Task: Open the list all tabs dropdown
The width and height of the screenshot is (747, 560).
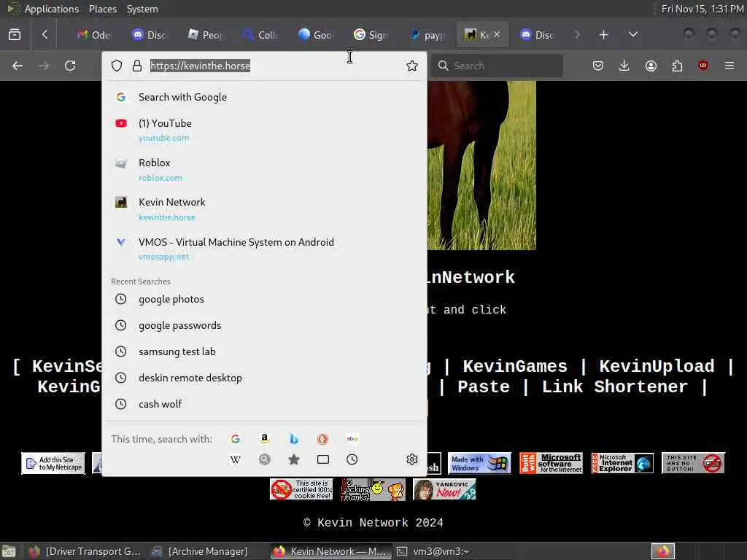Action: click(x=633, y=35)
